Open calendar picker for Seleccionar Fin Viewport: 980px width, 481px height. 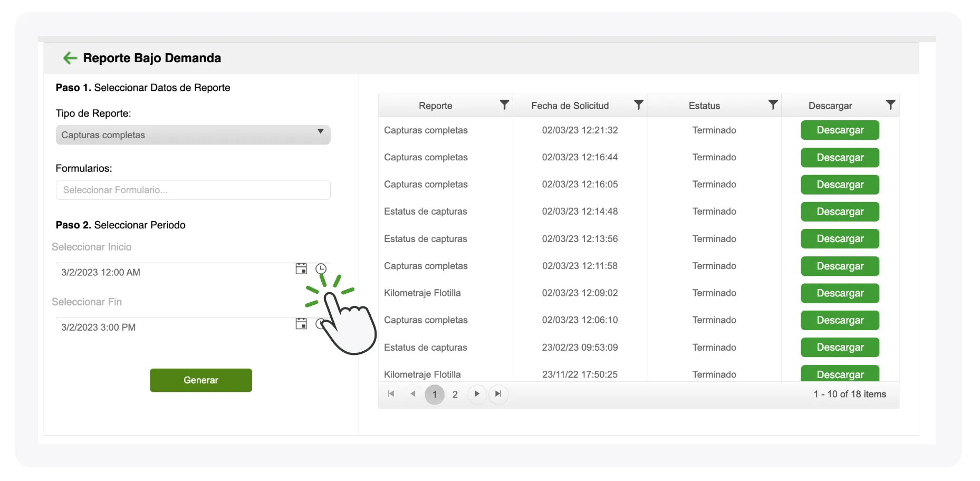click(301, 324)
